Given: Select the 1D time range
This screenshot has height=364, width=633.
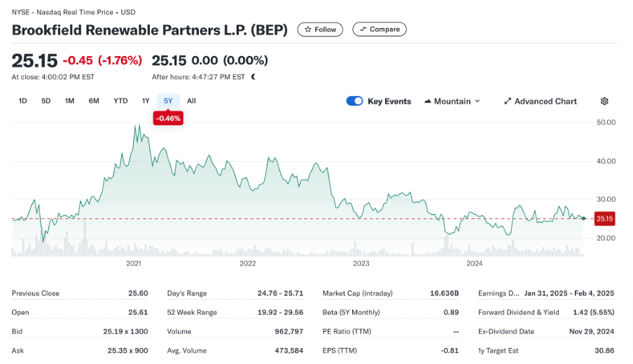Looking at the screenshot, I should tap(23, 101).
